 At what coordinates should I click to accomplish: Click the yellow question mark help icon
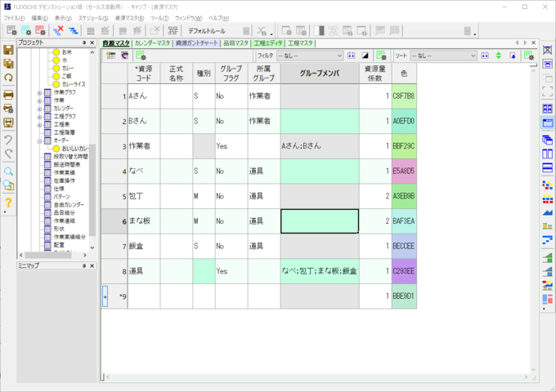[x=8, y=203]
